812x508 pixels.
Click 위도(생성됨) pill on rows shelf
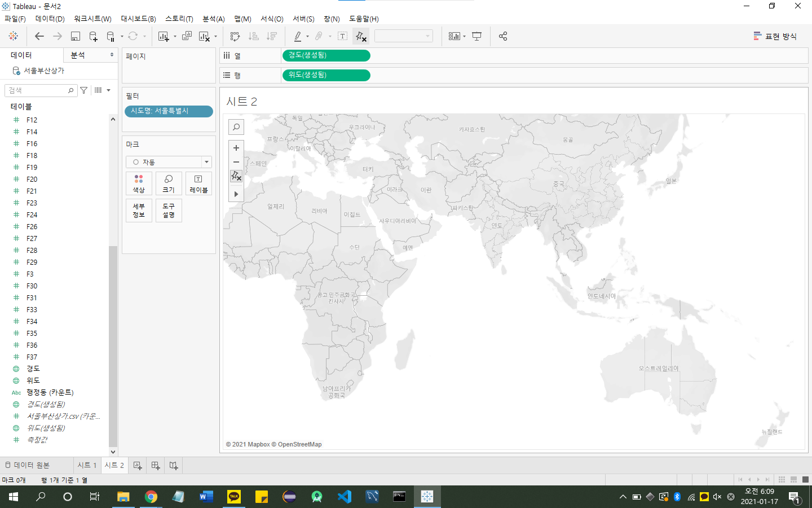pyautogui.click(x=326, y=75)
